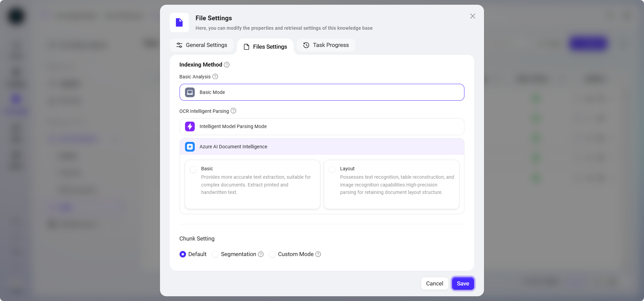
Task: Click the Basic Analysis help icon
Action: (x=215, y=77)
